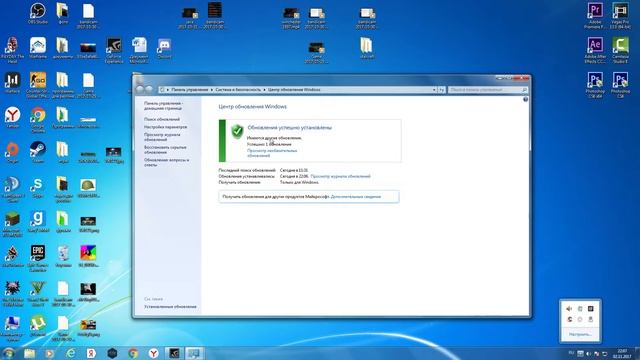Click 'Дополнительные сведения' link
The image size is (640, 360).
coord(356,197)
